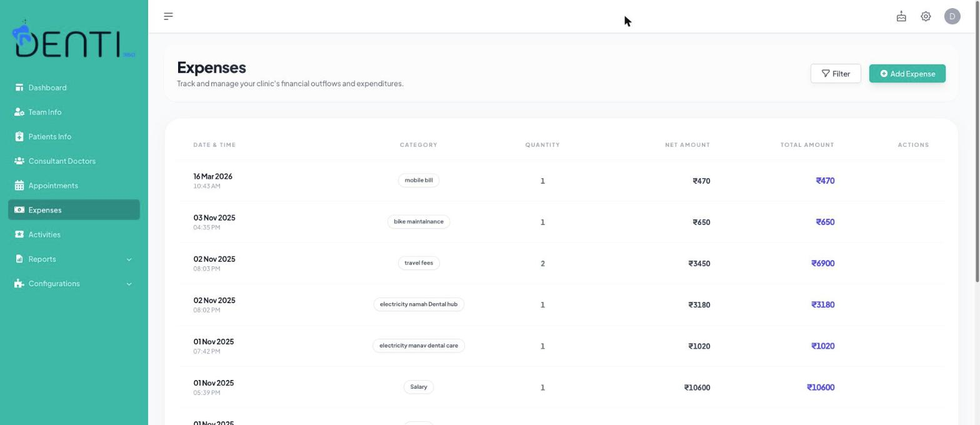The width and height of the screenshot is (980, 425).
Task: Click the 16 Mar 2026 date
Action: pyautogui.click(x=212, y=177)
